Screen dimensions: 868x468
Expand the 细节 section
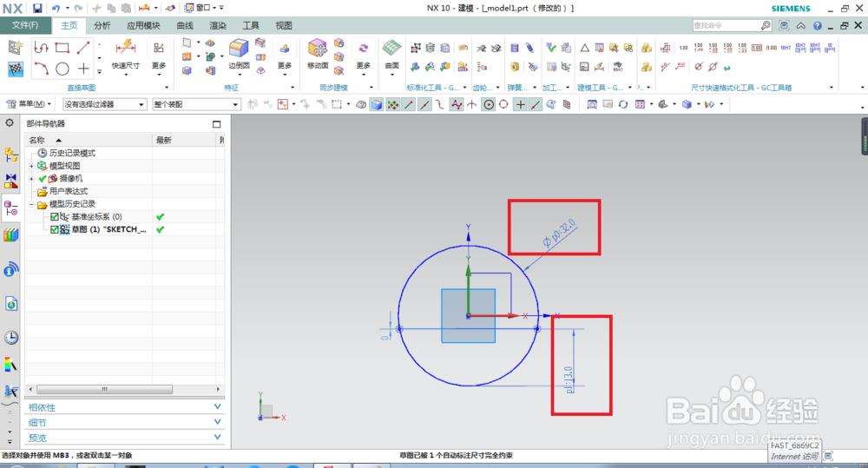coord(124,422)
